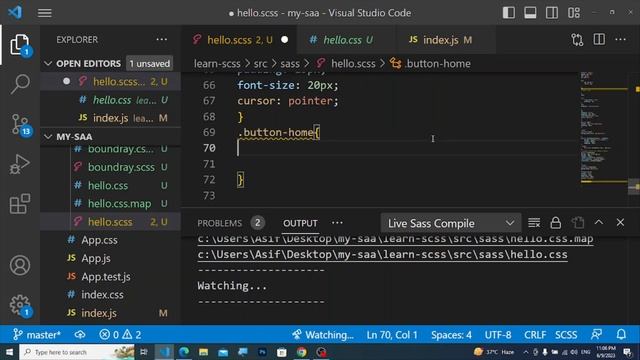
Task: Change encoding via UTF-8 indicator
Action: coord(498,335)
